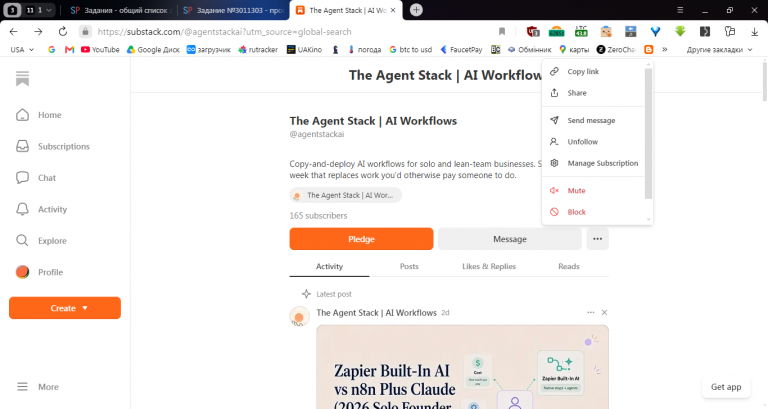Image resolution: width=768 pixels, height=409 pixels.
Task: Open Explore search in sidebar
Action: coord(41,241)
